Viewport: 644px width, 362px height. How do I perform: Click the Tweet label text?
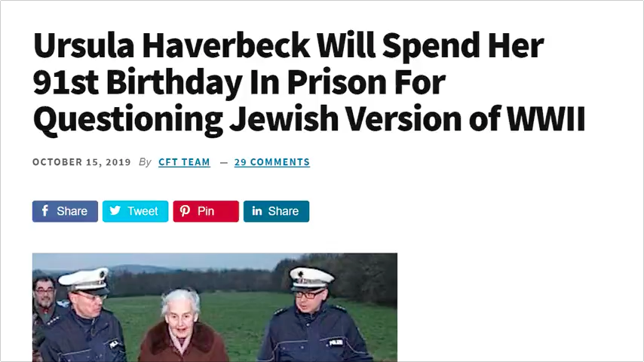pos(143,211)
